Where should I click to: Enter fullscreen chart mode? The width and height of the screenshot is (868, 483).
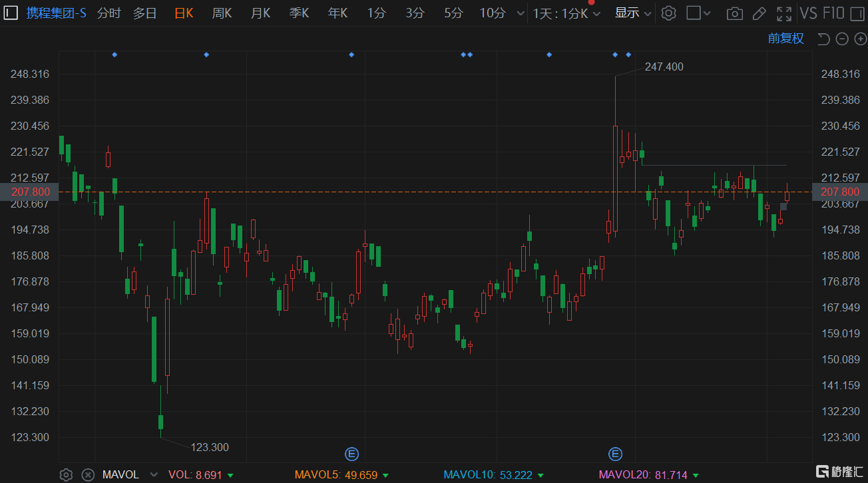coord(784,13)
